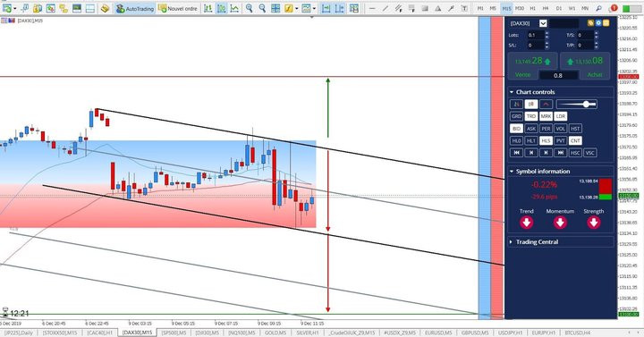Click the AutoTrading toolbar button

pyautogui.click(x=135, y=8)
